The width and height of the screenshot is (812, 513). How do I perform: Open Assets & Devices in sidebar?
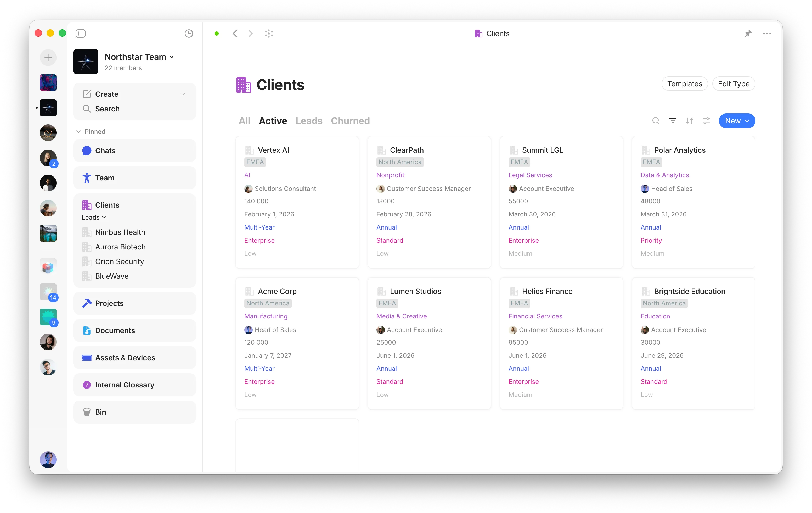(x=134, y=358)
